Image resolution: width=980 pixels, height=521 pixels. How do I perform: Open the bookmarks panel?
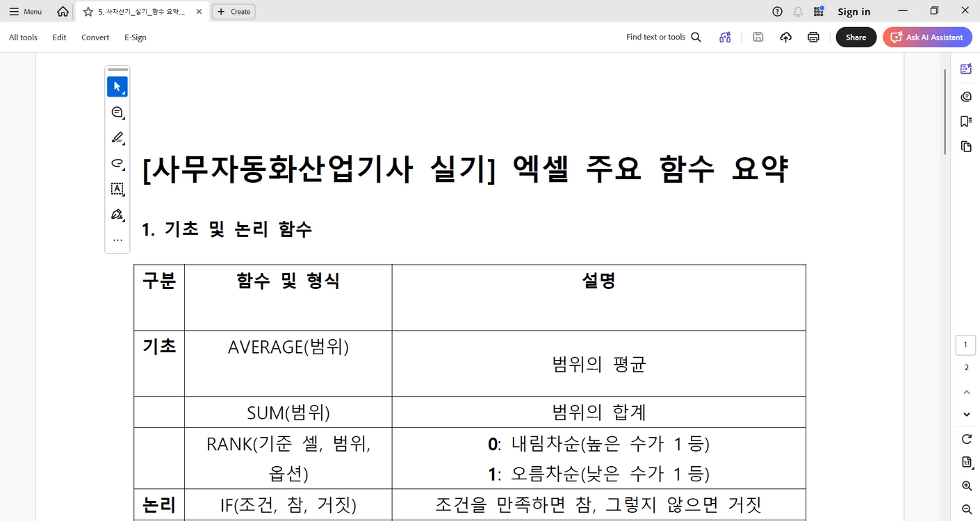966,122
